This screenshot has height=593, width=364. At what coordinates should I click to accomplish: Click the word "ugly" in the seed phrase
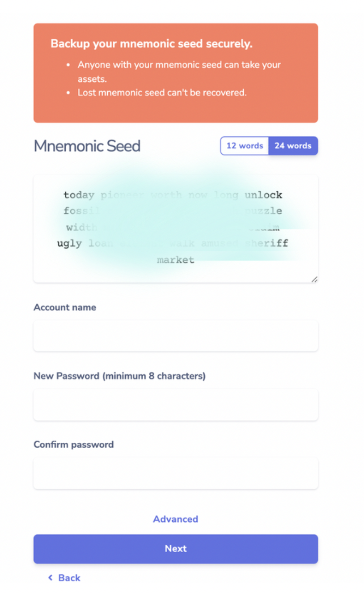point(69,243)
